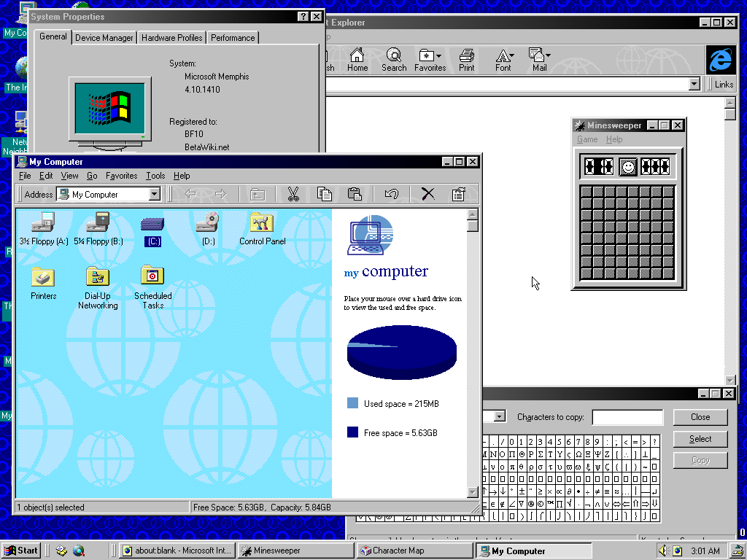Open the Tools menu in My Computer

155,176
